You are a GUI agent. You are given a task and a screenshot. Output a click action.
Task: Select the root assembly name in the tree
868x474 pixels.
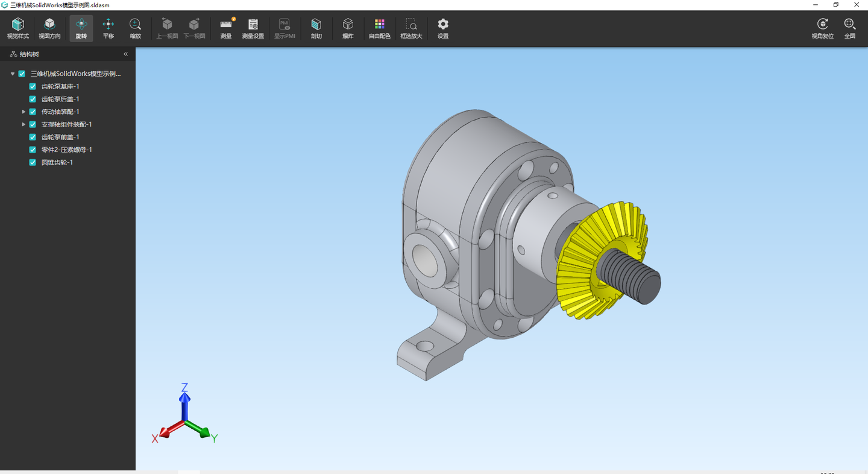pyautogui.click(x=76, y=74)
